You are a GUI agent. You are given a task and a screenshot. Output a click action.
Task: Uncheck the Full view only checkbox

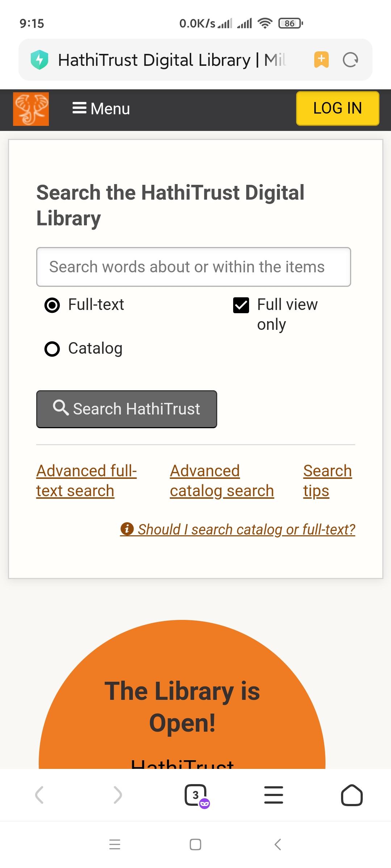point(241,305)
